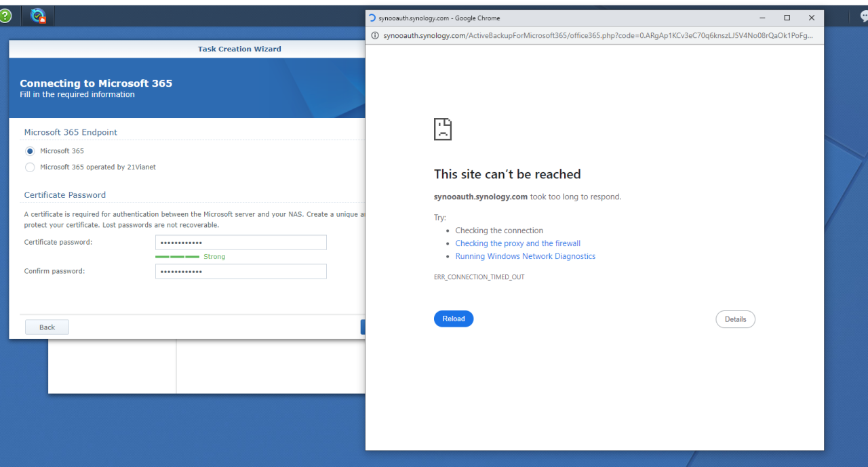The width and height of the screenshot is (868, 467).
Task: Click the Chrome address bar URL
Action: pyautogui.click(x=597, y=36)
